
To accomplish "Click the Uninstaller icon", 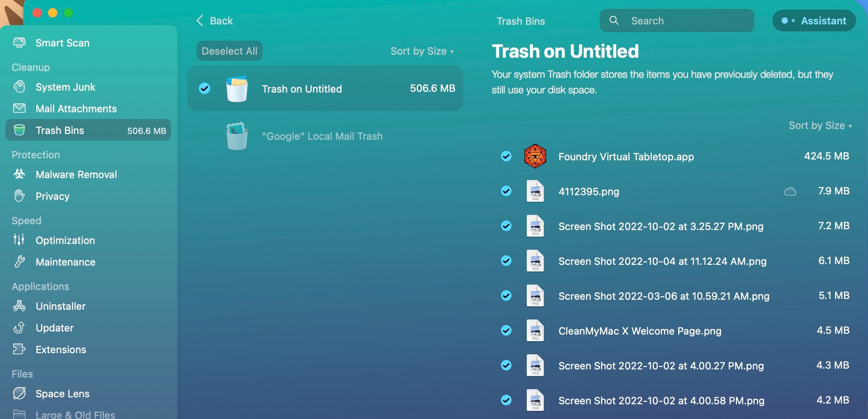I will point(19,306).
